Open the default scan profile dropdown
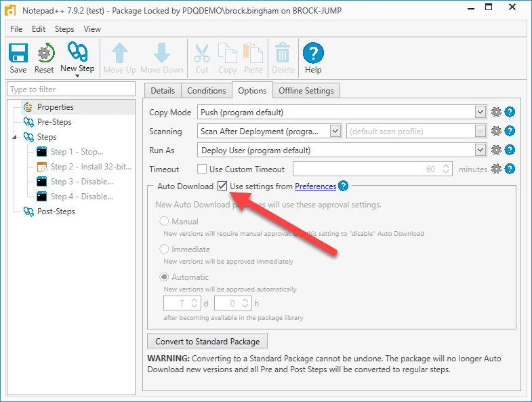 tap(480, 131)
